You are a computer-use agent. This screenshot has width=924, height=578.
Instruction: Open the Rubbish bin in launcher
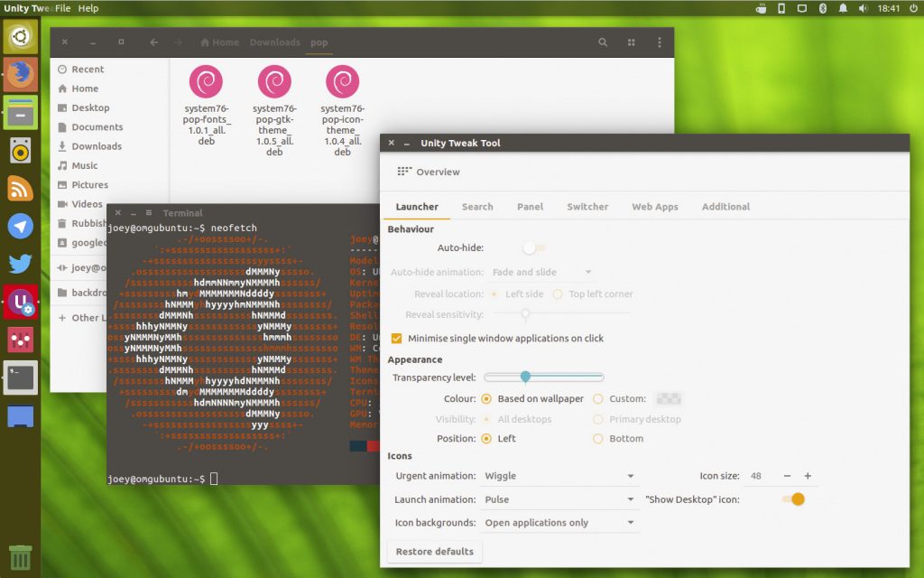[x=21, y=556]
